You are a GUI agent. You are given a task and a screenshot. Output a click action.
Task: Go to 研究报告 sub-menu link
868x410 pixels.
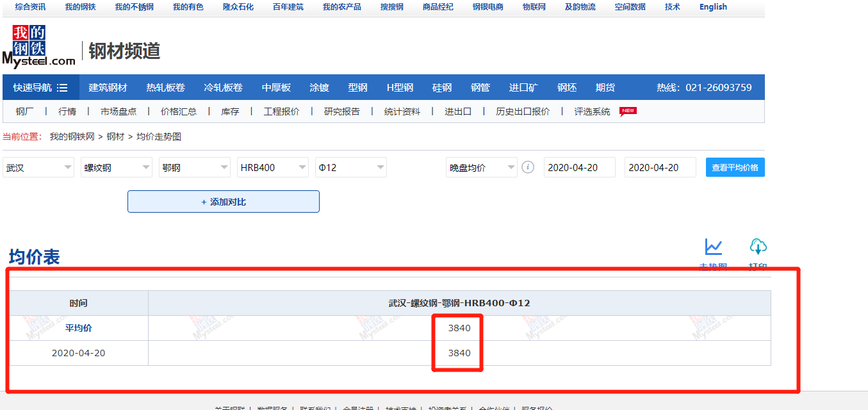(x=342, y=111)
